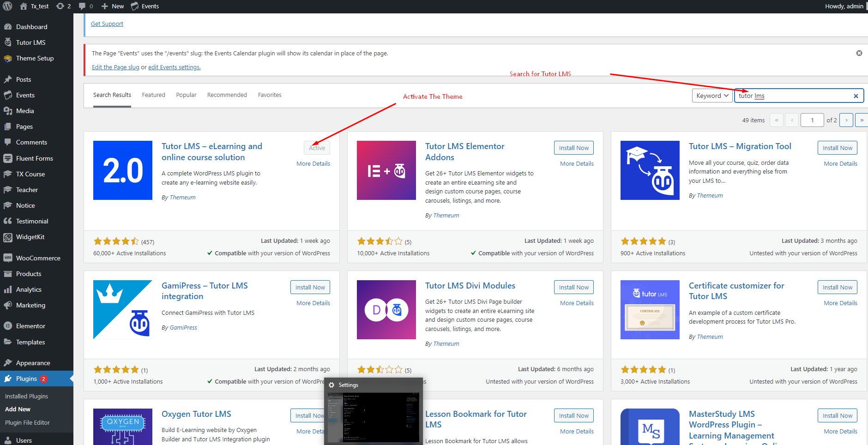Install the Tutor LMS Elementor Addons plugin
The image size is (868, 445).
tap(573, 148)
